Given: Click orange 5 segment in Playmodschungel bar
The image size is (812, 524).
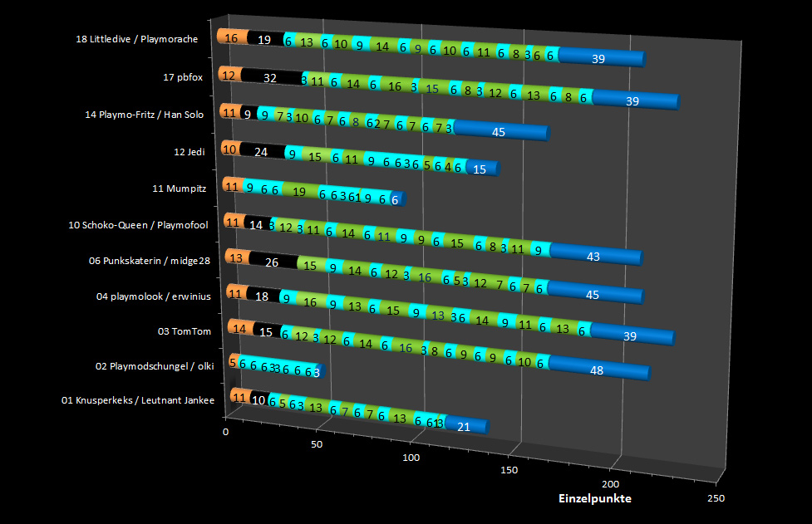Looking at the screenshot, I should tap(233, 362).
